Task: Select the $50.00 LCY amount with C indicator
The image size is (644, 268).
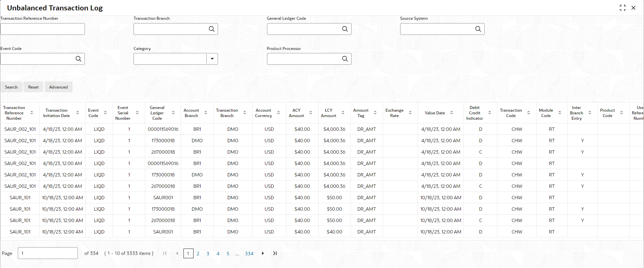Action: [334, 220]
